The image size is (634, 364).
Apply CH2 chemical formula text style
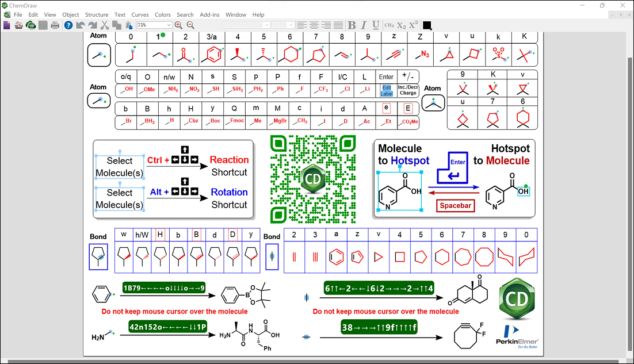click(389, 25)
